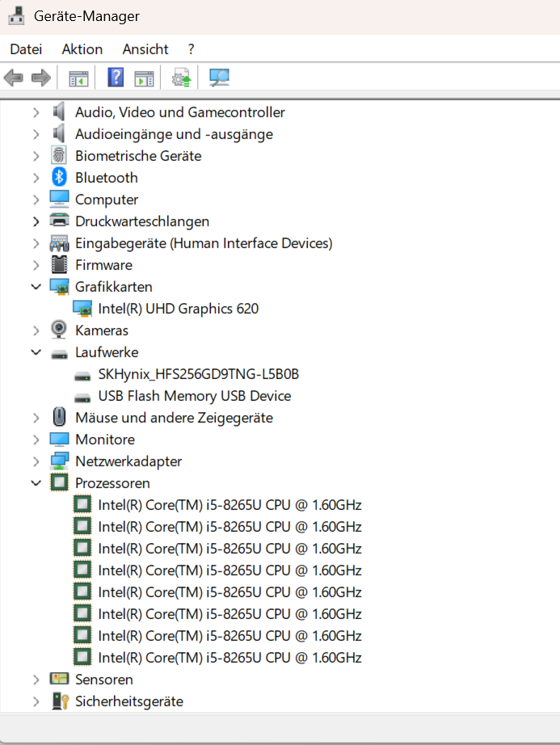Click the fingerprint icon of Biometrische Geräte
Viewport: 560px width, 745px height.
(x=59, y=156)
